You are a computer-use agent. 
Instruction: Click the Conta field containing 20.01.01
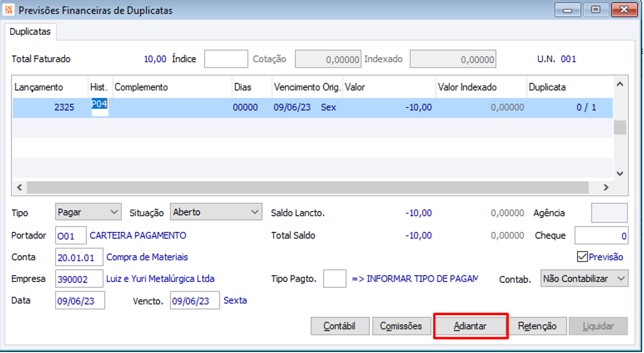(x=79, y=257)
